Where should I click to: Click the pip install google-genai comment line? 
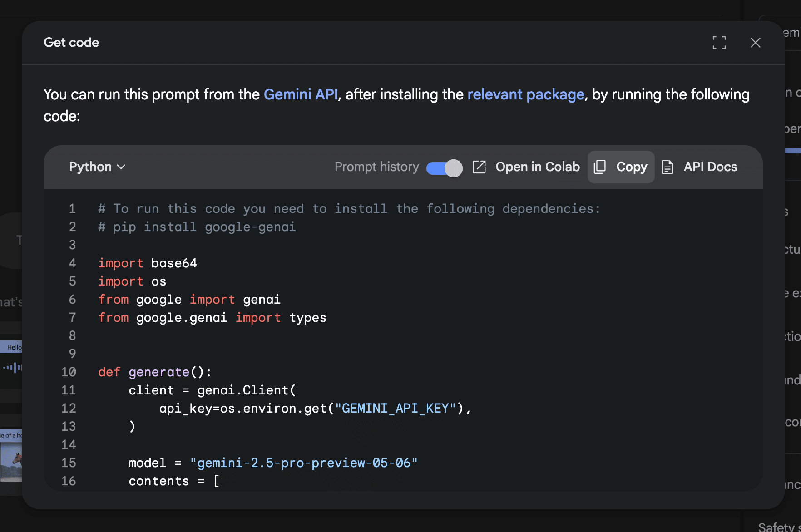[x=197, y=227]
